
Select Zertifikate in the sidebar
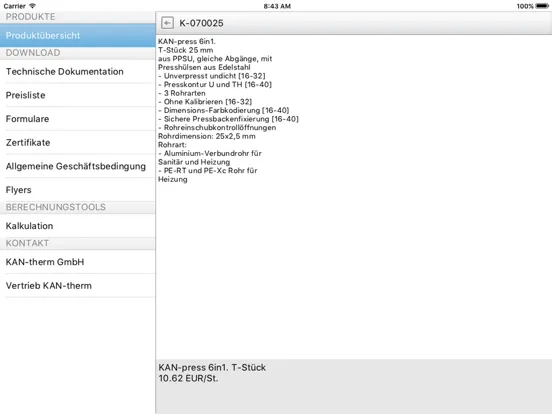77,143
